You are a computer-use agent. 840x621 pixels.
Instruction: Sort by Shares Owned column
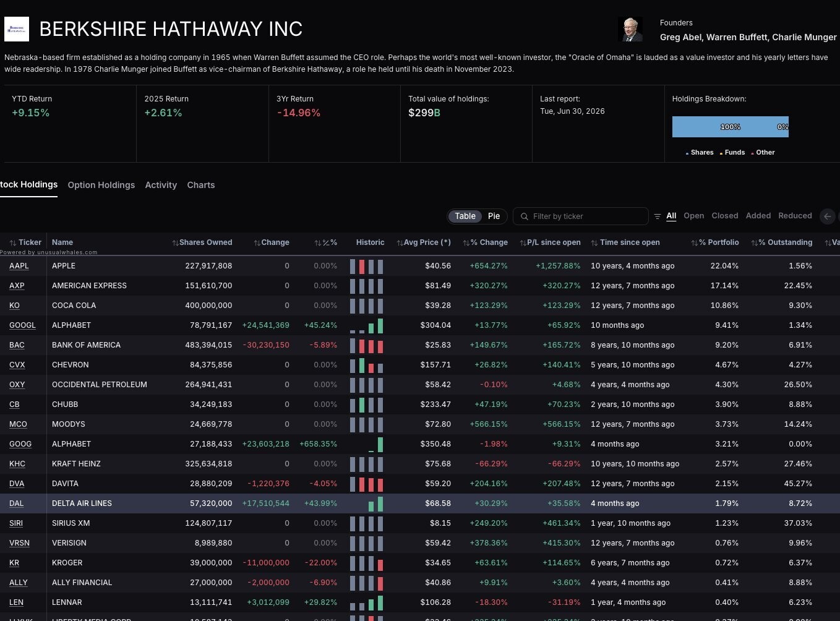click(202, 242)
